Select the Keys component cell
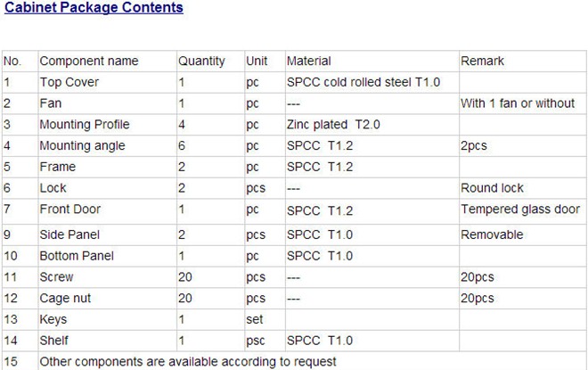 pyautogui.click(x=53, y=319)
